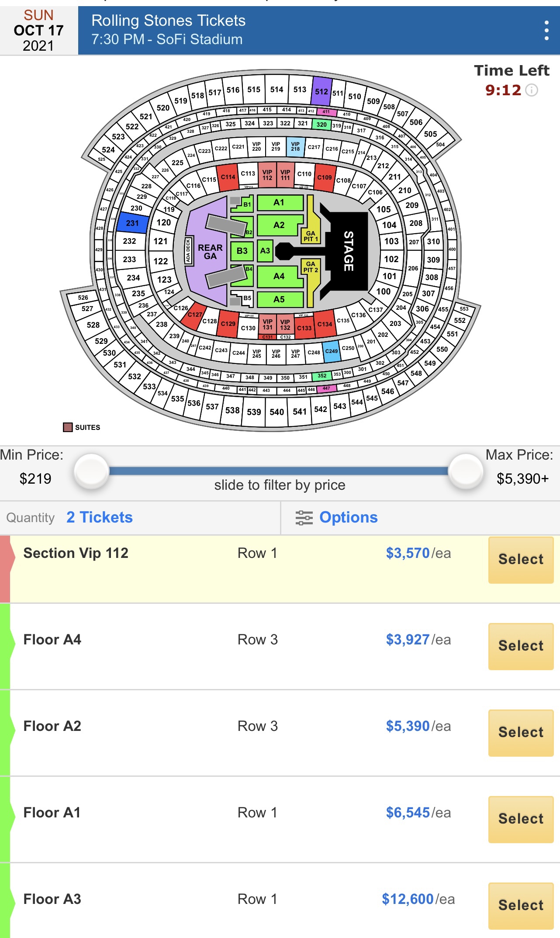Tap the Time Left info icon
Viewport: 560px width, 938px height.
[532, 90]
